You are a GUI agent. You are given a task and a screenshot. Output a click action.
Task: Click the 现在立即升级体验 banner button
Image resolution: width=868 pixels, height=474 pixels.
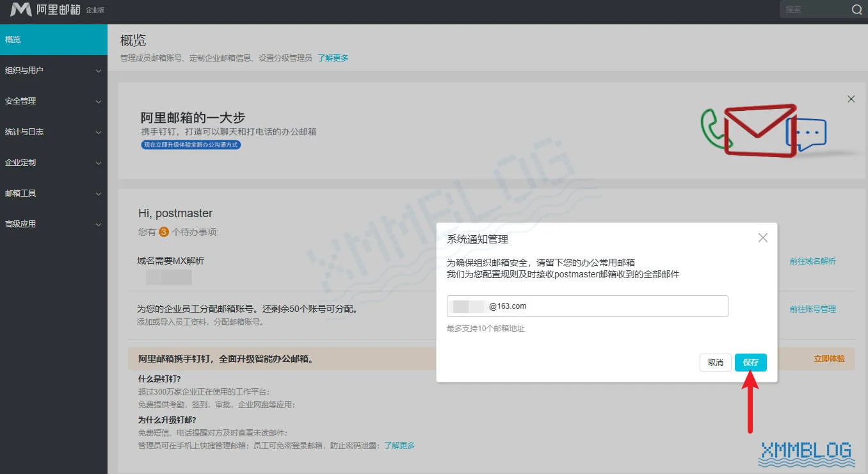point(191,145)
